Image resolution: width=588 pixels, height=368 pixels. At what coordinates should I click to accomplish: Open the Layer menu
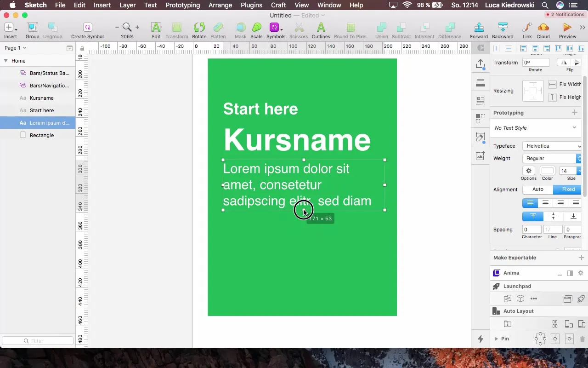(127, 5)
